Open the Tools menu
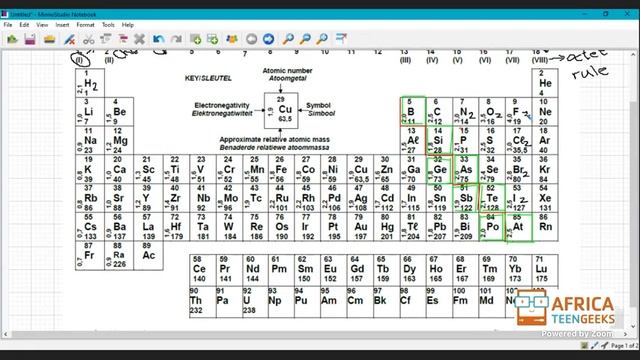This screenshot has height=360, width=640. pos(108,25)
